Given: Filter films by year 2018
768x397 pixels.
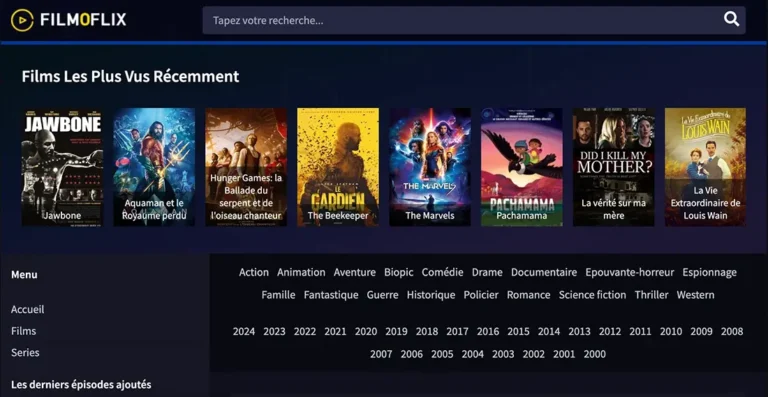Looking at the screenshot, I should [x=427, y=331].
